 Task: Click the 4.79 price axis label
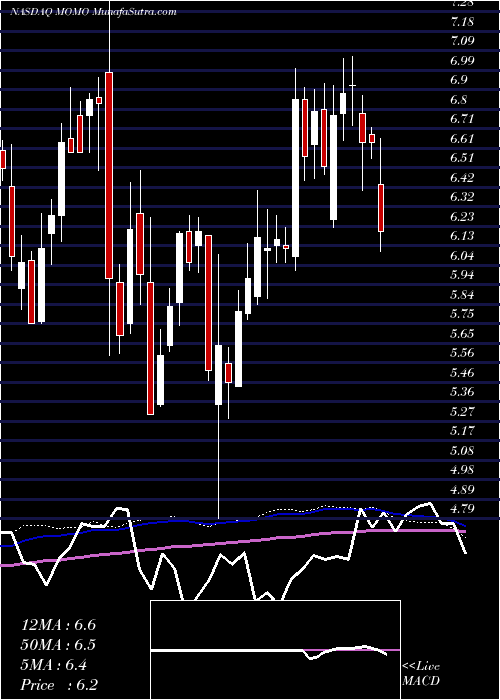(x=463, y=508)
